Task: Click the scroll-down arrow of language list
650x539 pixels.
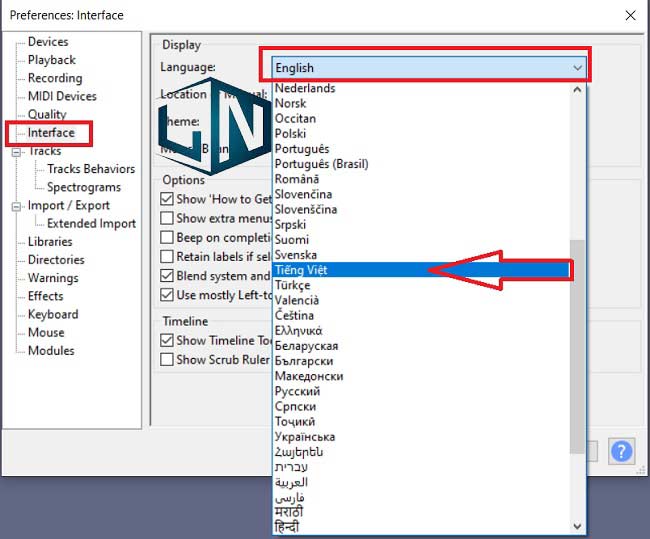Action: [577, 525]
